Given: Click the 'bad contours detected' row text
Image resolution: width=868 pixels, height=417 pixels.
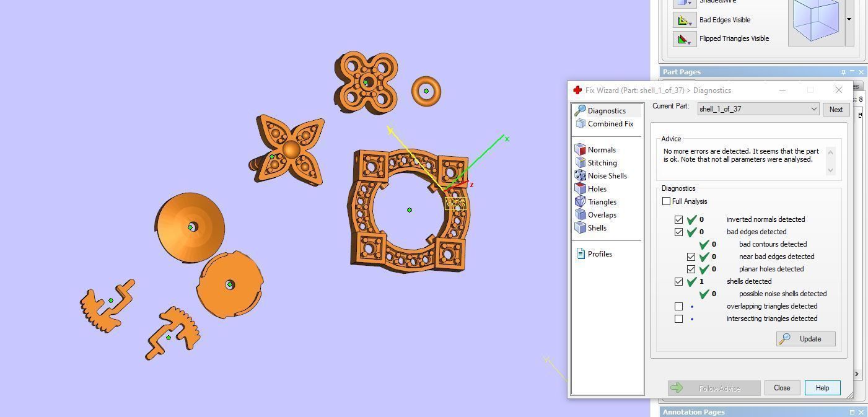Looking at the screenshot, I should pyautogui.click(x=773, y=244).
